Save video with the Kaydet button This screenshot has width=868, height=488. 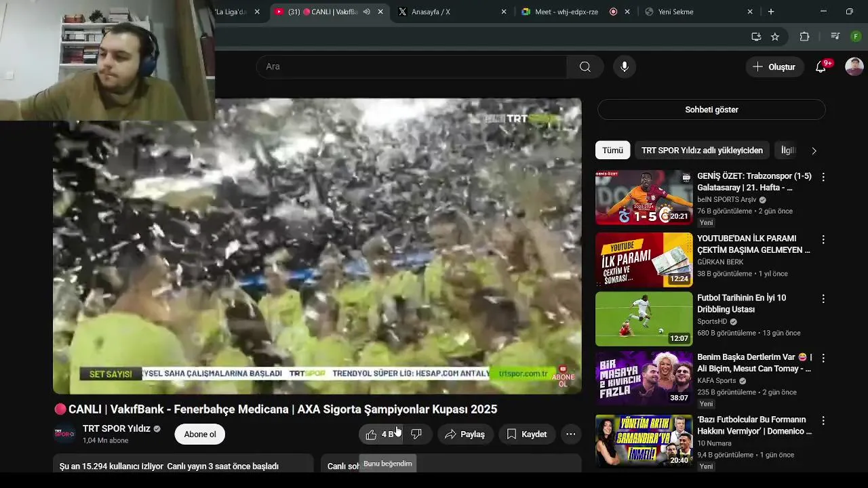[x=527, y=434]
